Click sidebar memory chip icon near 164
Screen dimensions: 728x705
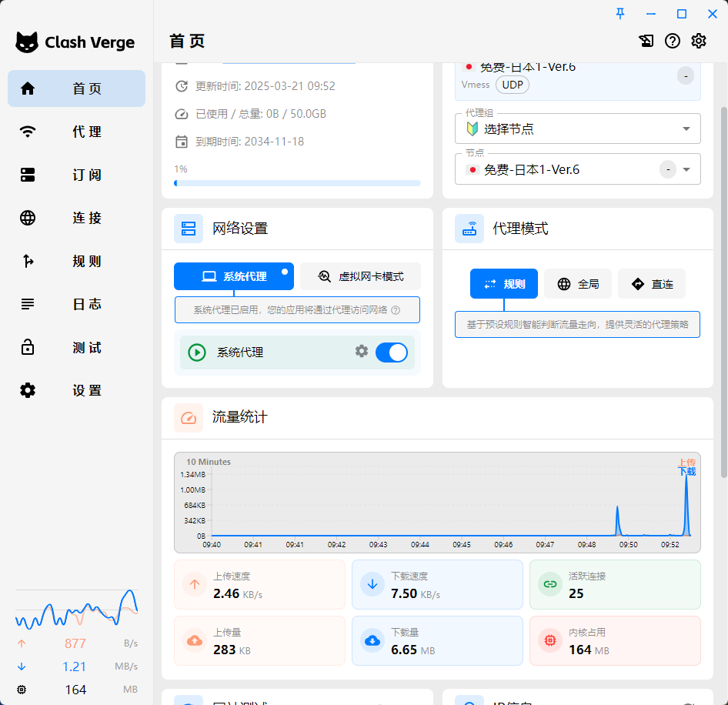coord(22,690)
